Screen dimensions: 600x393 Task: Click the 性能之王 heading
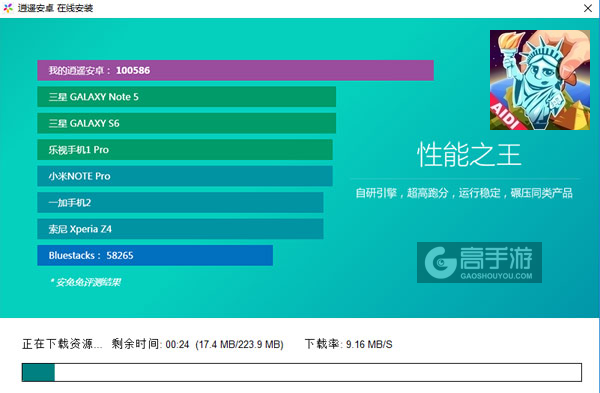pyautogui.click(x=469, y=155)
